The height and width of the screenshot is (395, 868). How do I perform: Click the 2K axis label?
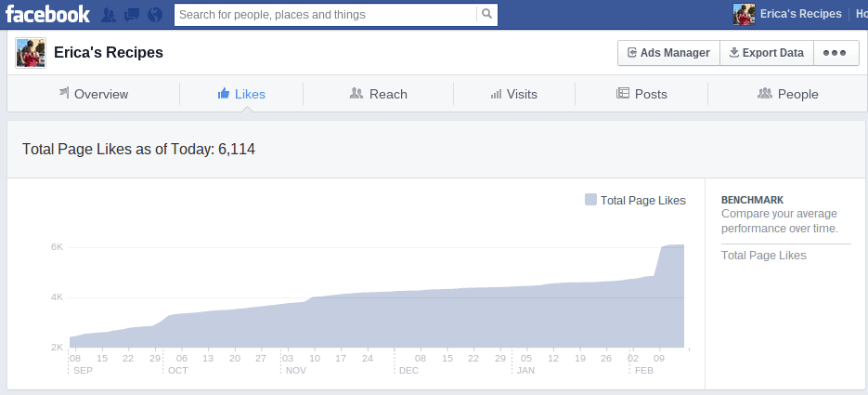click(57, 348)
